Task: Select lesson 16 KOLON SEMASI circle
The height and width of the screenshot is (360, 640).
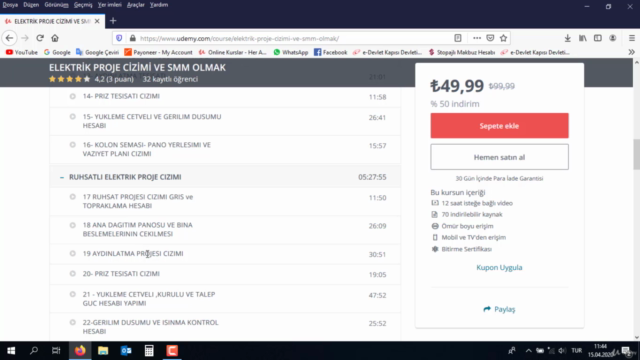Action: [x=73, y=145]
